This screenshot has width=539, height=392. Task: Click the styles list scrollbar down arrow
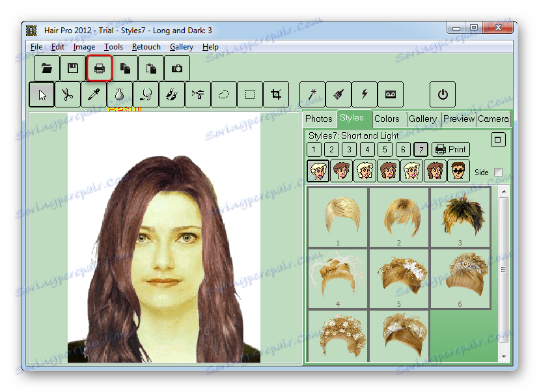click(x=503, y=357)
